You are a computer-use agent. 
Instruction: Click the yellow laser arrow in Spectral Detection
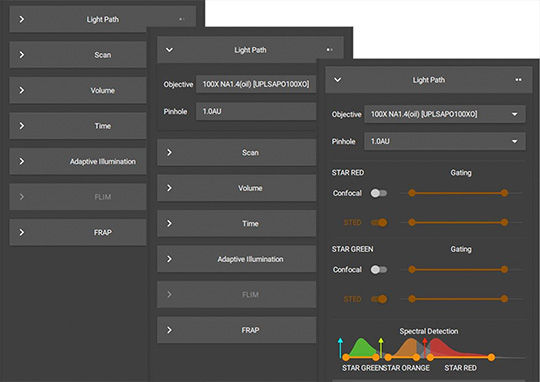(x=381, y=348)
